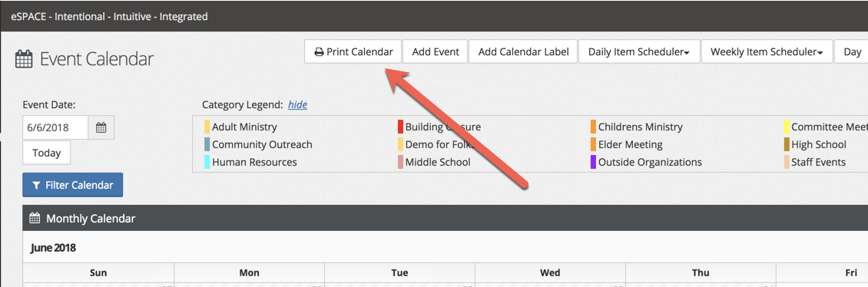The image size is (868, 287).
Task: Click the Adult Ministry color swatch
Action: (207, 127)
